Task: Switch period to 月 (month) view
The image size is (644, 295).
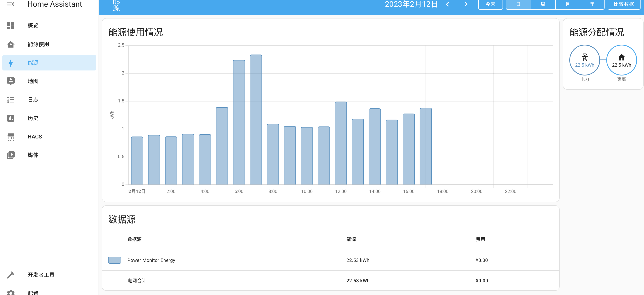Action: point(568,4)
